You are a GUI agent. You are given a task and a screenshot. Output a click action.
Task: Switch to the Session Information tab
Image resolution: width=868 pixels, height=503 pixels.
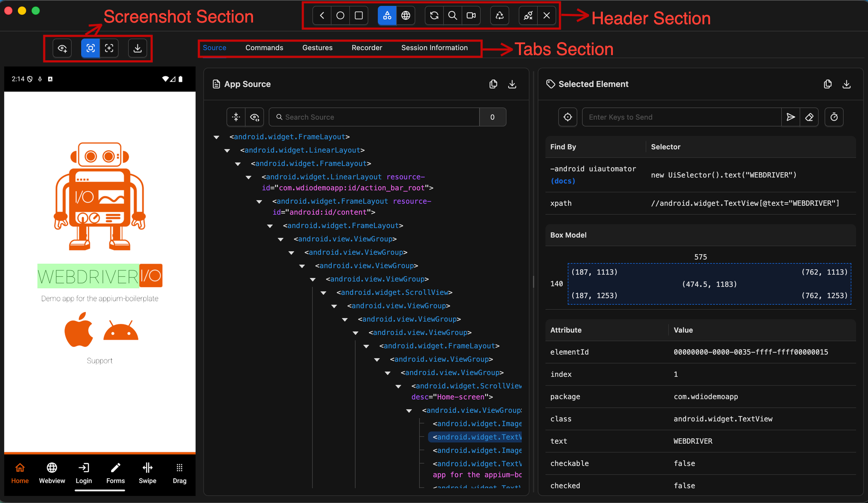[x=434, y=48]
